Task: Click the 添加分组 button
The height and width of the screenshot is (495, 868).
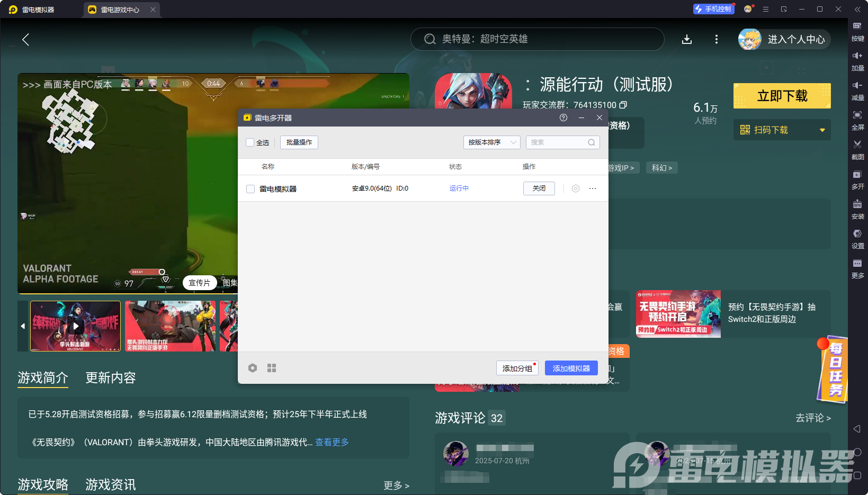Action: [x=517, y=368]
